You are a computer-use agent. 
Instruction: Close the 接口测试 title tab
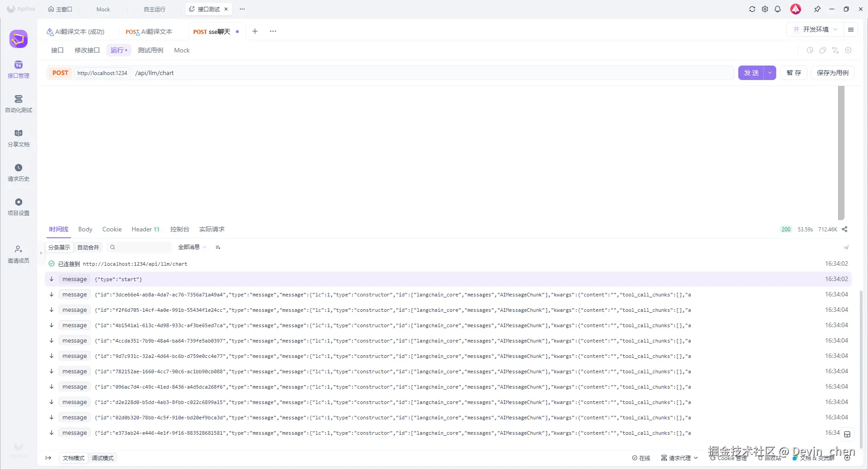[x=226, y=9]
